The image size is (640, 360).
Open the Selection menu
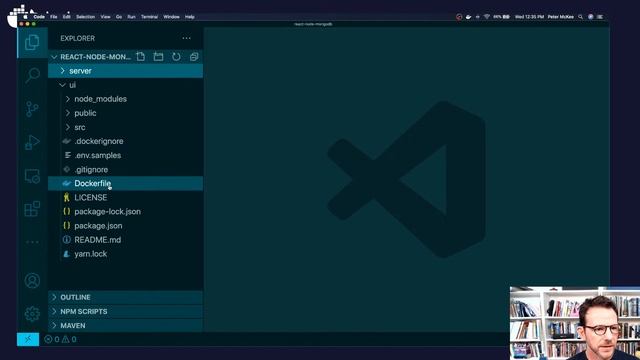point(85,17)
